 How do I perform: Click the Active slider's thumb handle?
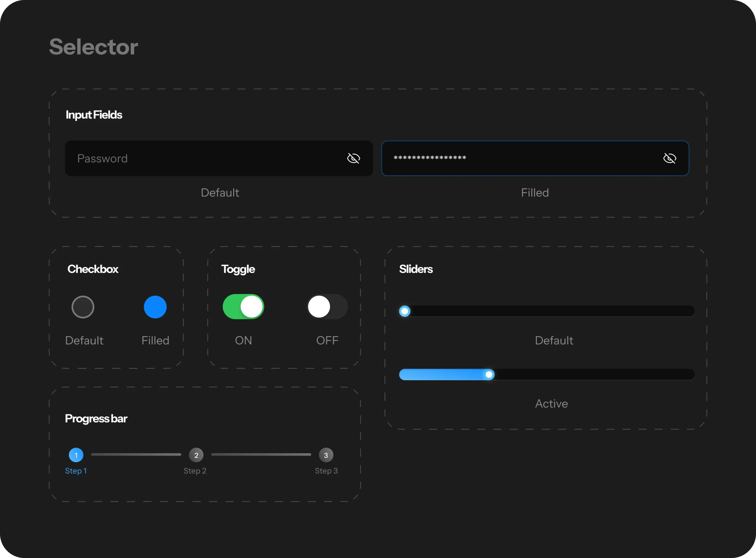click(x=489, y=374)
